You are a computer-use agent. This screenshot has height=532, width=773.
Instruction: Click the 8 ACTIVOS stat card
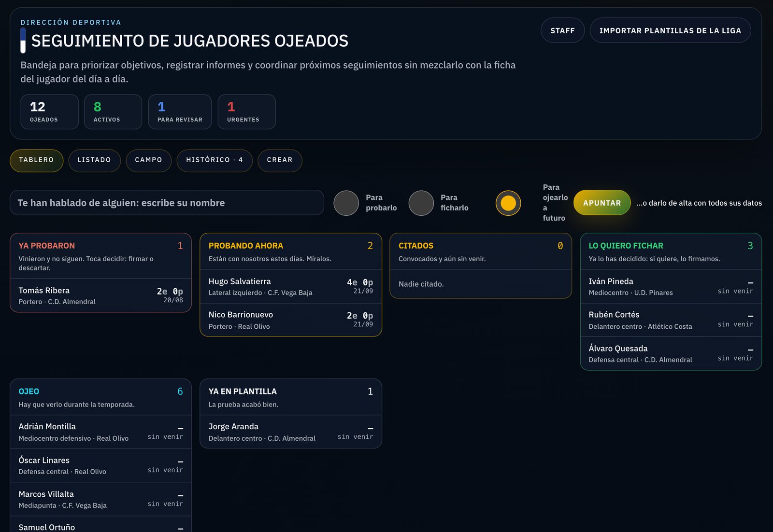[x=113, y=112]
